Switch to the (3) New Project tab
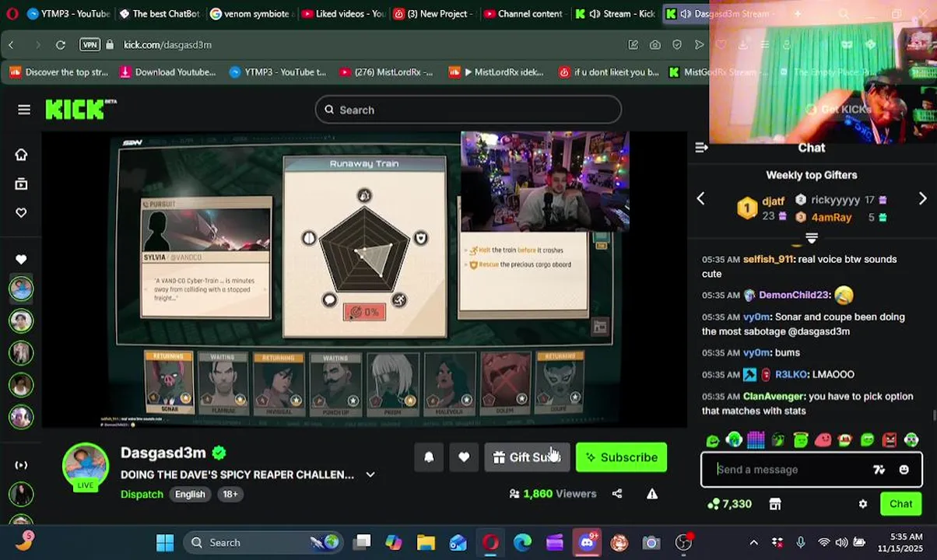The image size is (937, 560). point(432,13)
